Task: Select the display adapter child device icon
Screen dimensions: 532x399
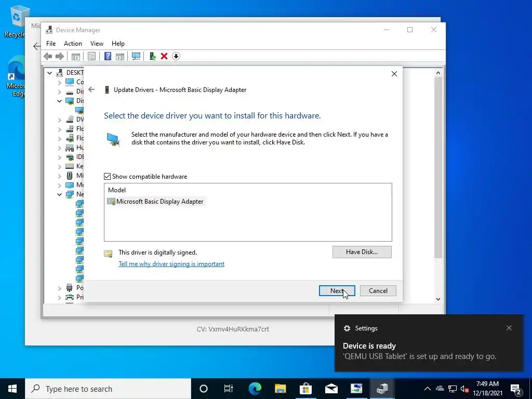Action: [x=79, y=110]
